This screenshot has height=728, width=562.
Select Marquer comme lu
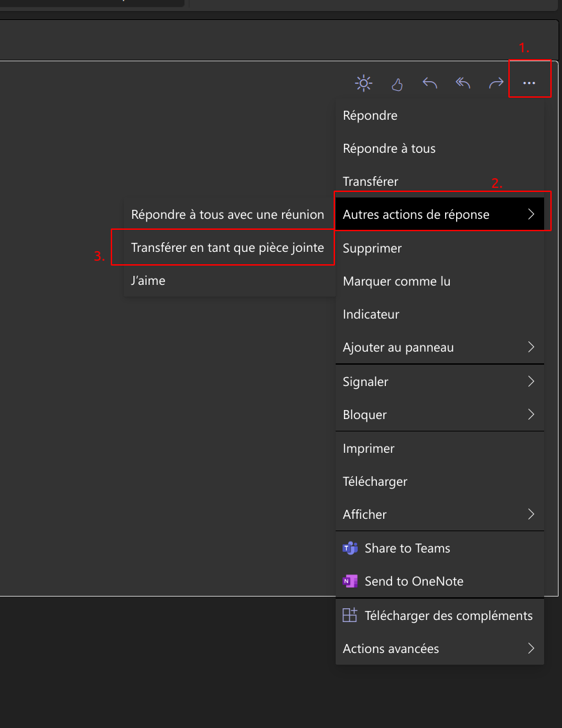click(x=396, y=281)
